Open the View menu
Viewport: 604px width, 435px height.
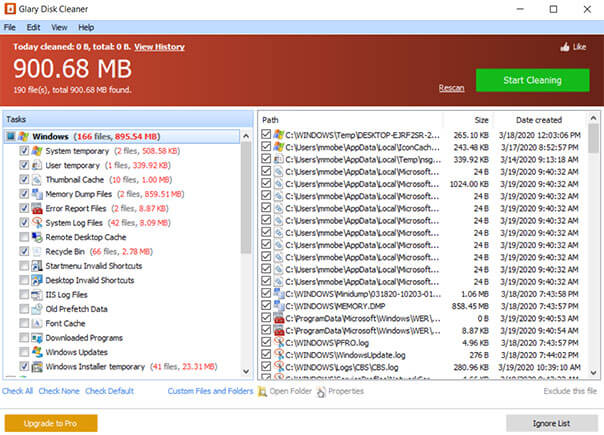[x=59, y=27]
